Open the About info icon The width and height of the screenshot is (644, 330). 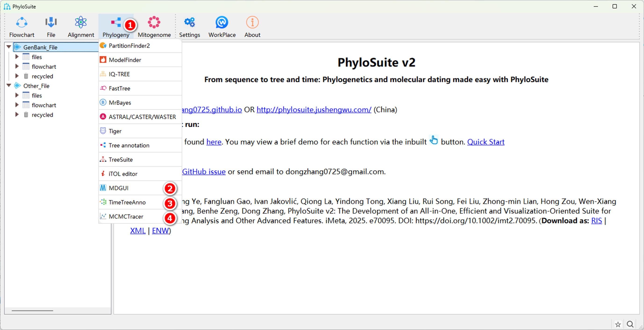click(252, 22)
